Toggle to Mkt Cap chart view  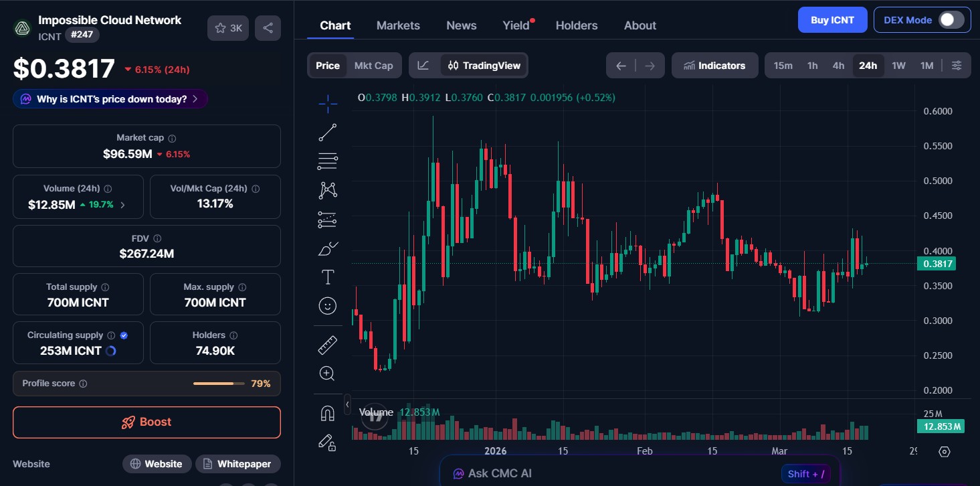[x=373, y=65]
